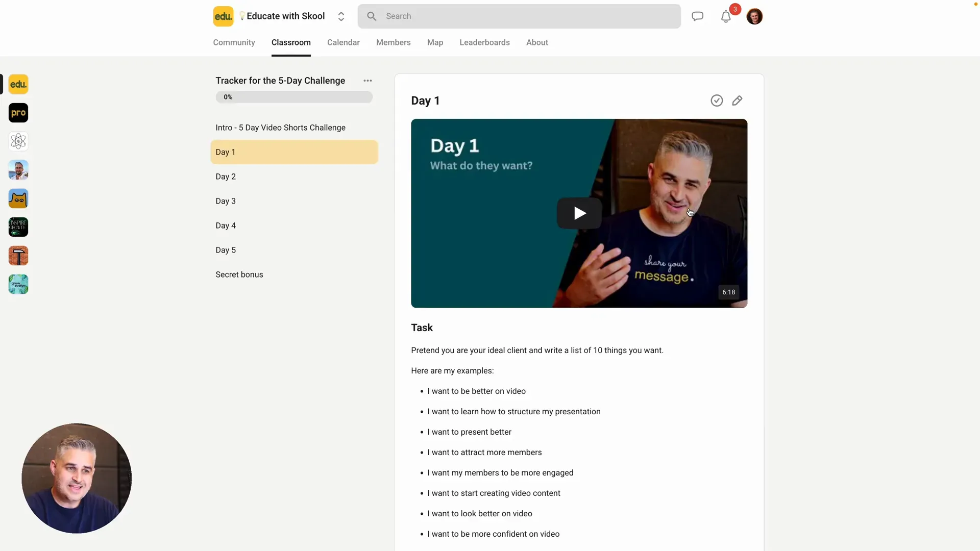Open the course options three-dot menu
The height and width of the screenshot is (551, 980).
367,81
